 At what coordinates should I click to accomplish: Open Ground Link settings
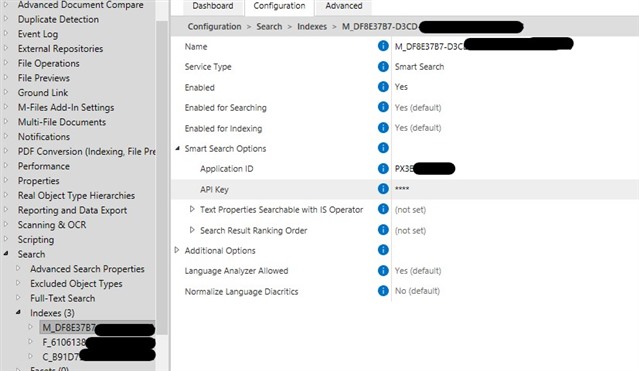point(43,93)
